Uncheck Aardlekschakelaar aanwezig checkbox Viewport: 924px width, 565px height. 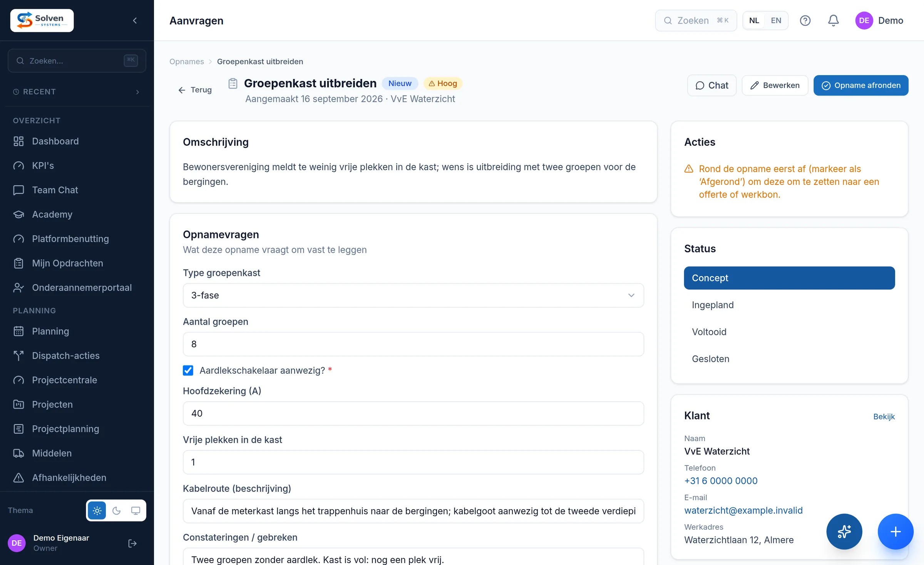click(188, 370)
